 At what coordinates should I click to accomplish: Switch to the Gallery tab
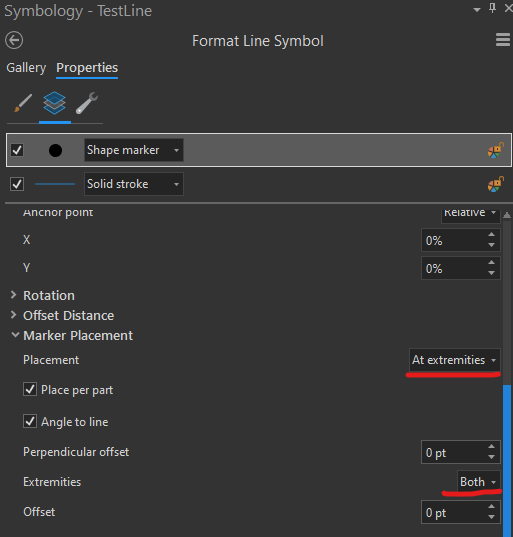(x=26, y=68)
